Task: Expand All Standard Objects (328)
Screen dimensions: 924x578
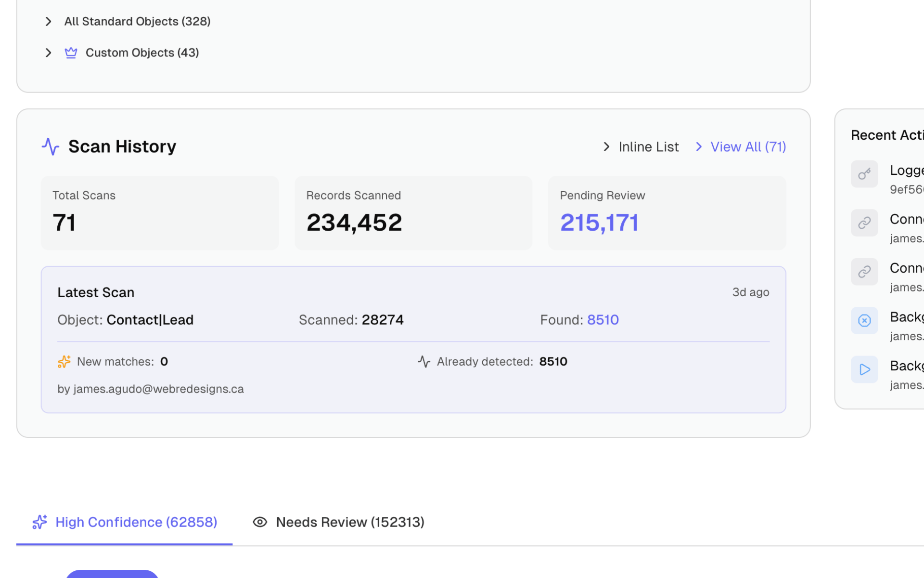Action: click(x=48, y=21)
